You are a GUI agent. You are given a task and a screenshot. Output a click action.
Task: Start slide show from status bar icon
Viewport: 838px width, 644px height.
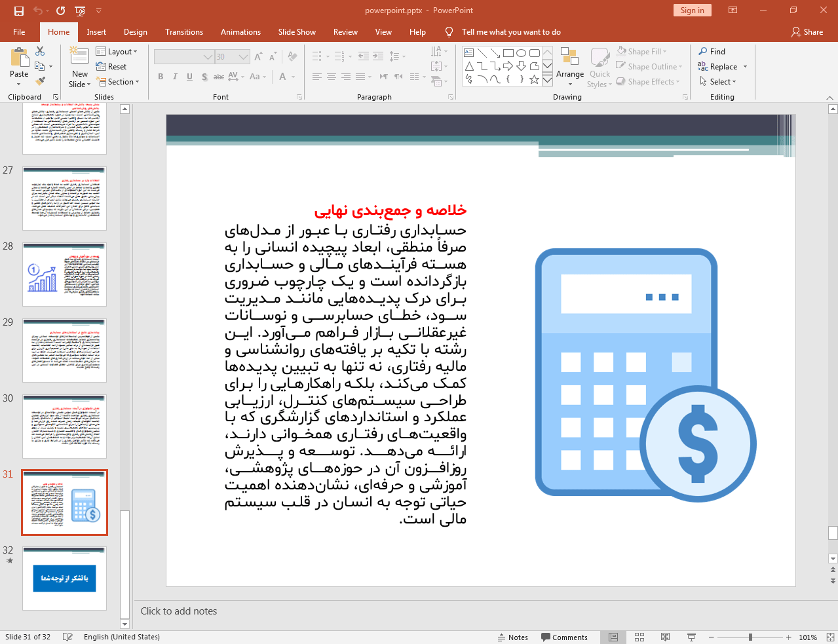tap(691, 637)
